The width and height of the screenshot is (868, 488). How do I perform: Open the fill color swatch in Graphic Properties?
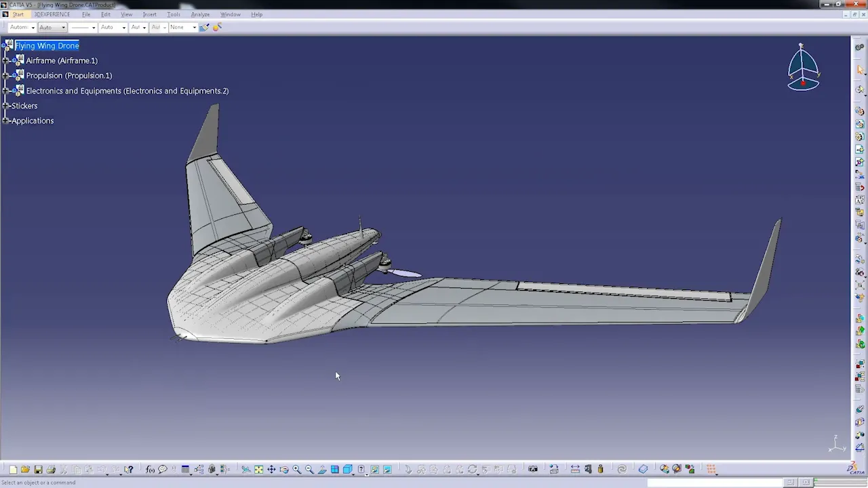click(x=20, y=27)
